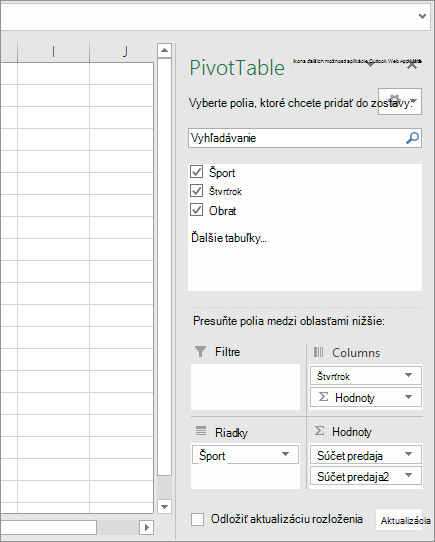Uncheck the Šport field checkbox
This screenshot has width=435, height=542.
pos(196,171)
